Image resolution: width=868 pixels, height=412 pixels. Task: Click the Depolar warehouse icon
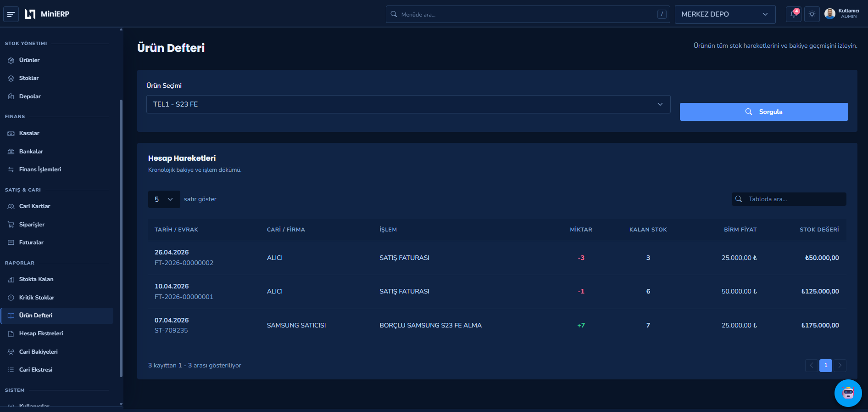point(11,96)
